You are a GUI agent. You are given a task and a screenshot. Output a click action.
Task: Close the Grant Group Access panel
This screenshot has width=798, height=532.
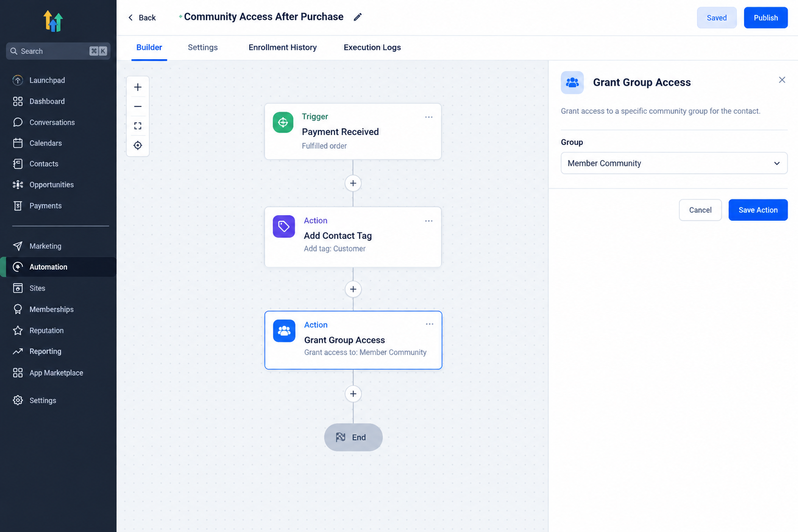tap(782, 80)
